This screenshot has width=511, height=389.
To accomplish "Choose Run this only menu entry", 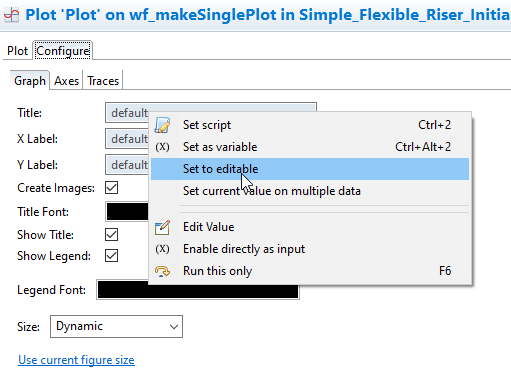I will coord(310,271).
